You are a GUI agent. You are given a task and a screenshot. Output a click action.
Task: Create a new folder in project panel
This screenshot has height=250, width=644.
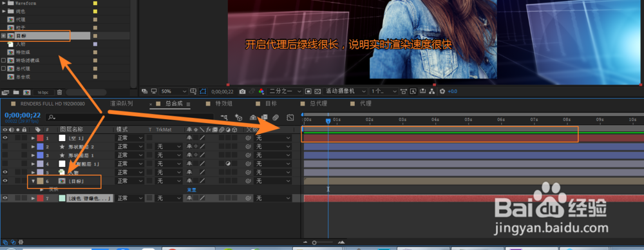point(15,92)
